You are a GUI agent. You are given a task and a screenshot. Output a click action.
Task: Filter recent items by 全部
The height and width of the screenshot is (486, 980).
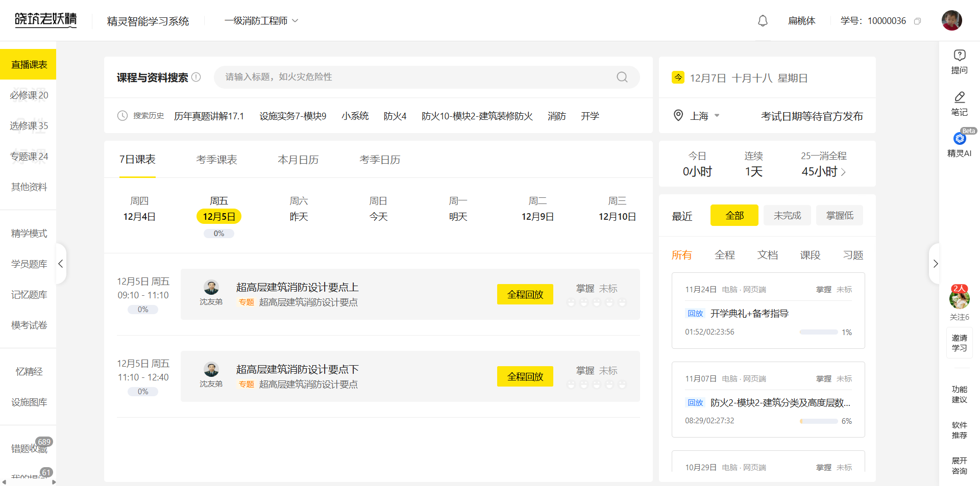pos(734,215)
